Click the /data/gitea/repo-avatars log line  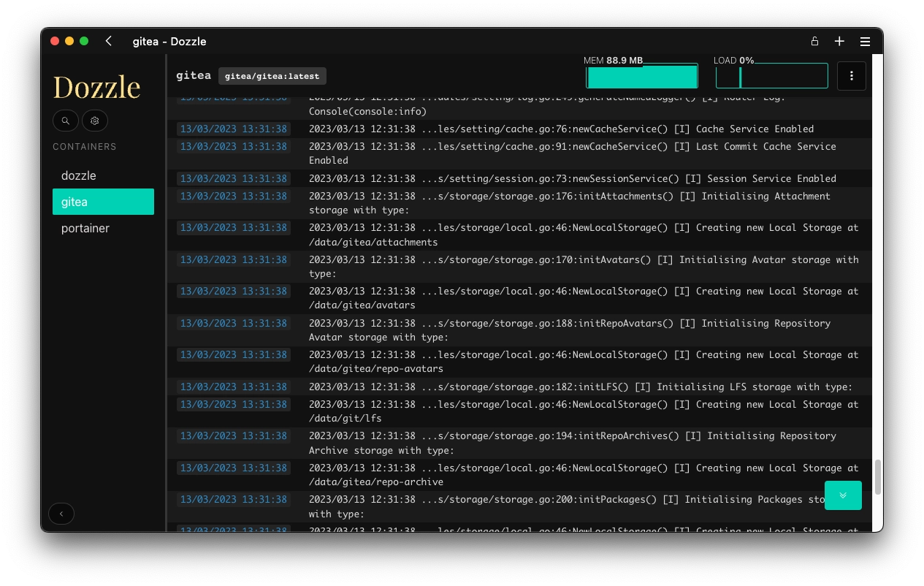pos(519,362)
